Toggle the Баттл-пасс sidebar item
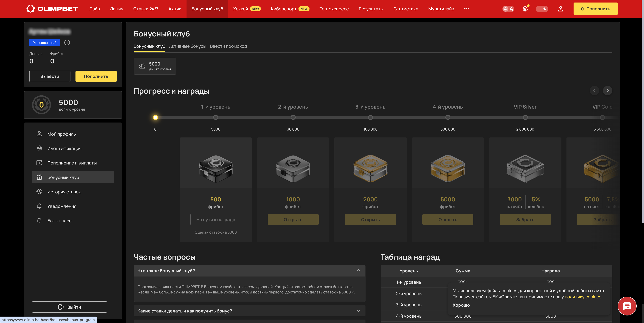 coord(59,221)
